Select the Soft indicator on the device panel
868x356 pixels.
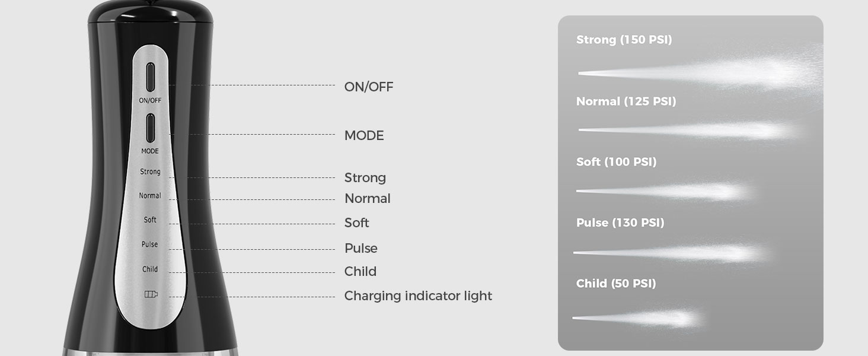point(150,220)
